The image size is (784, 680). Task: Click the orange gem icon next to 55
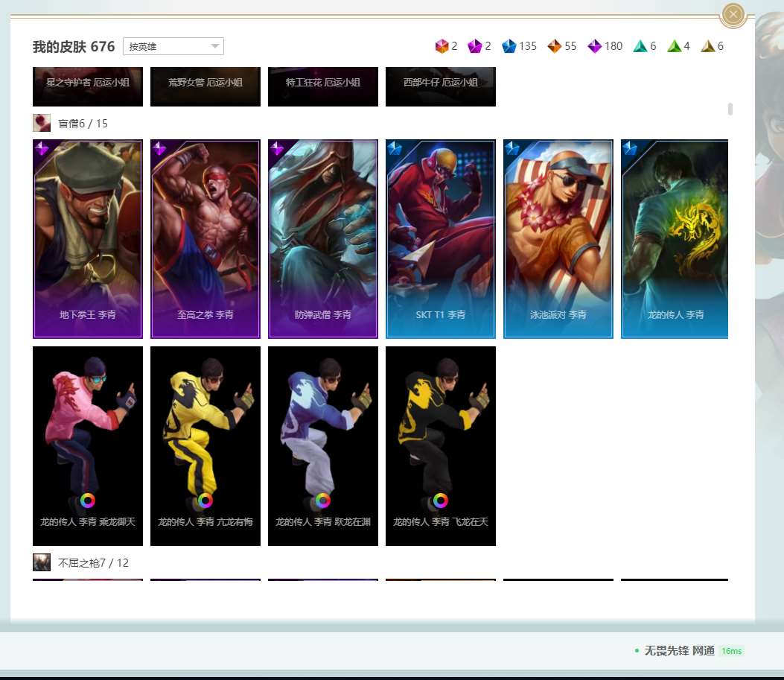click(555, 46)
